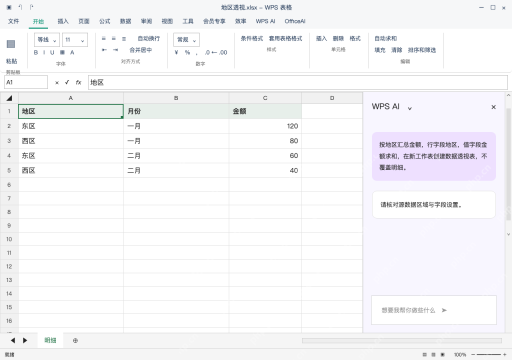Click the WPS AI prompt input field

[434, 310]
